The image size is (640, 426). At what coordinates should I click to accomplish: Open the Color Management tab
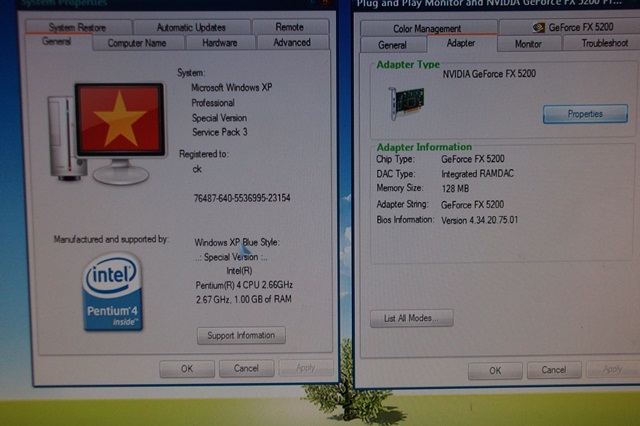[427, 28]
